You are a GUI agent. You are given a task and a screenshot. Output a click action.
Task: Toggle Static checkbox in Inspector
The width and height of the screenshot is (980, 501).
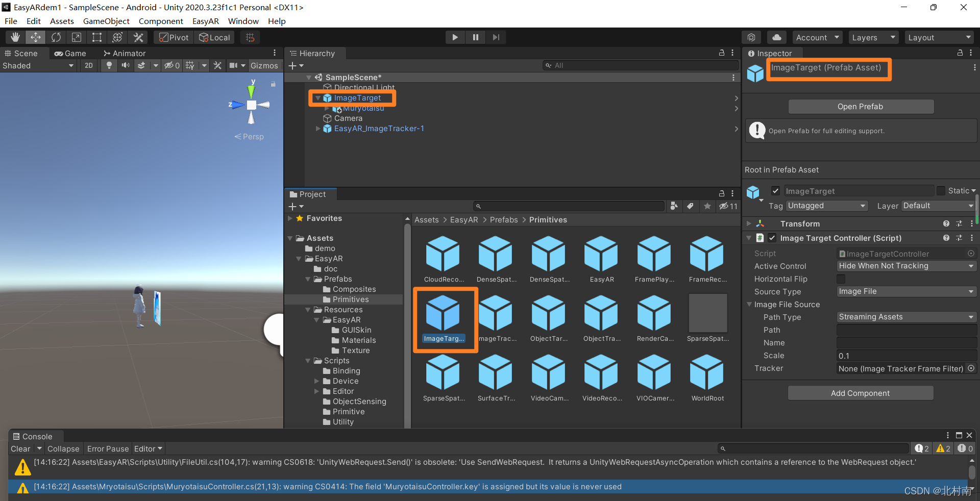click(x=941, y=191)
